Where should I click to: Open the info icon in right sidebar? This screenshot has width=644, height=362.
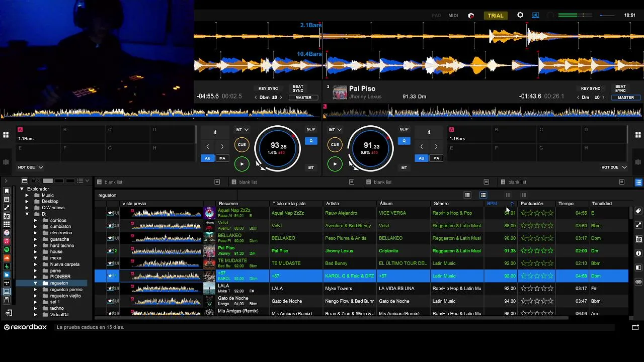tap(638, 253)
